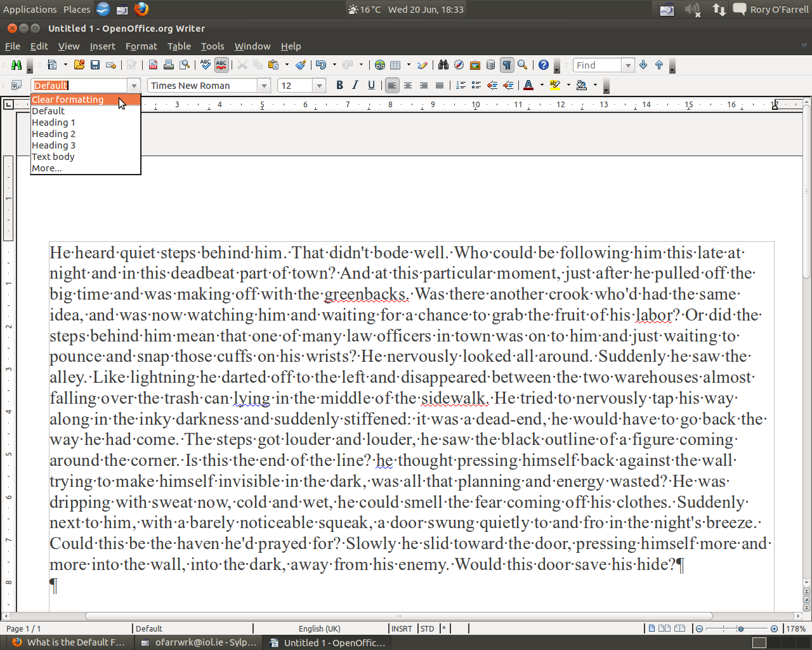Screen dimensions: 812x650
Task: Toggle bulleted list on
Action: point(476,85)
